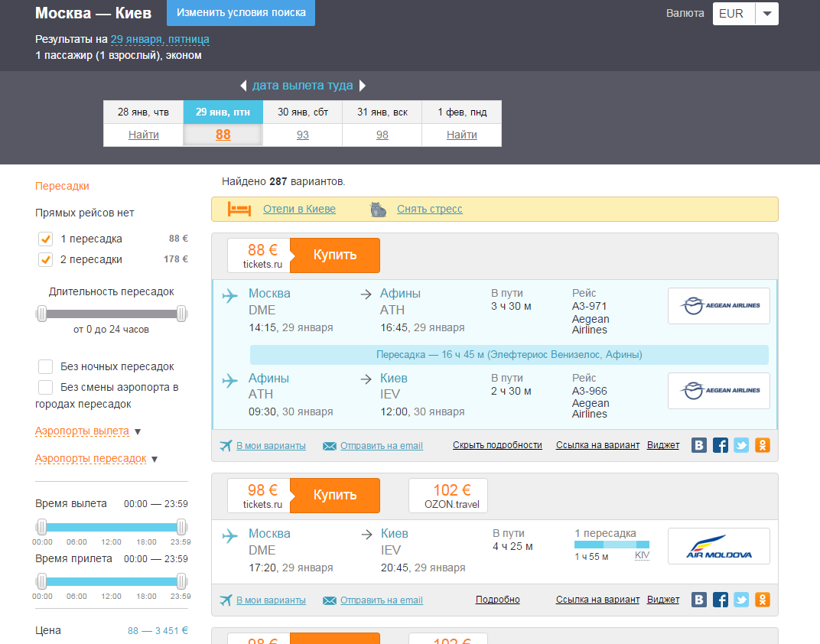The height and width of the screenshot is (644, 820).
Task: Click Twitter icon in first result
Action: pyautogui.click(x=741, y=445)
